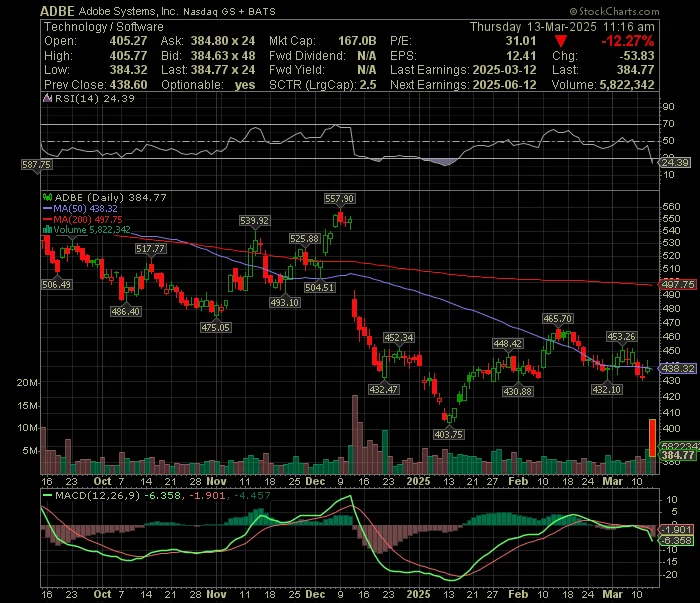Click the 452.34 price annotation
700x603 pixels.
[399, 337]
